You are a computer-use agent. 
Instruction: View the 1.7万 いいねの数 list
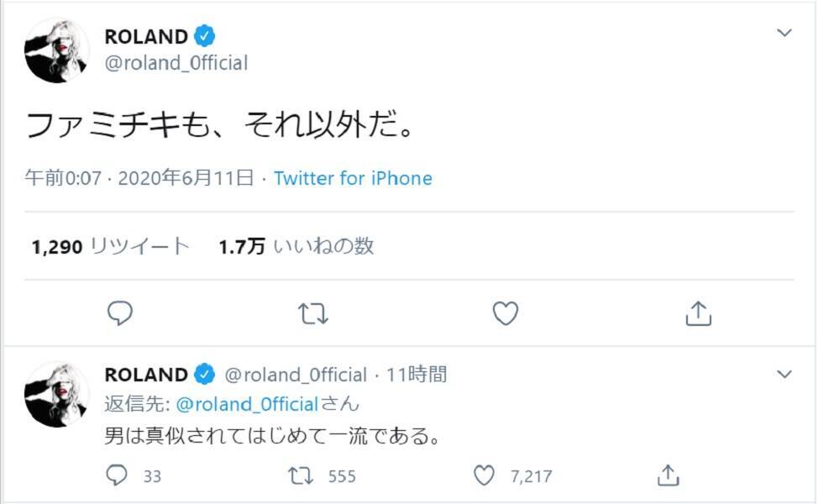pos(296,246)
